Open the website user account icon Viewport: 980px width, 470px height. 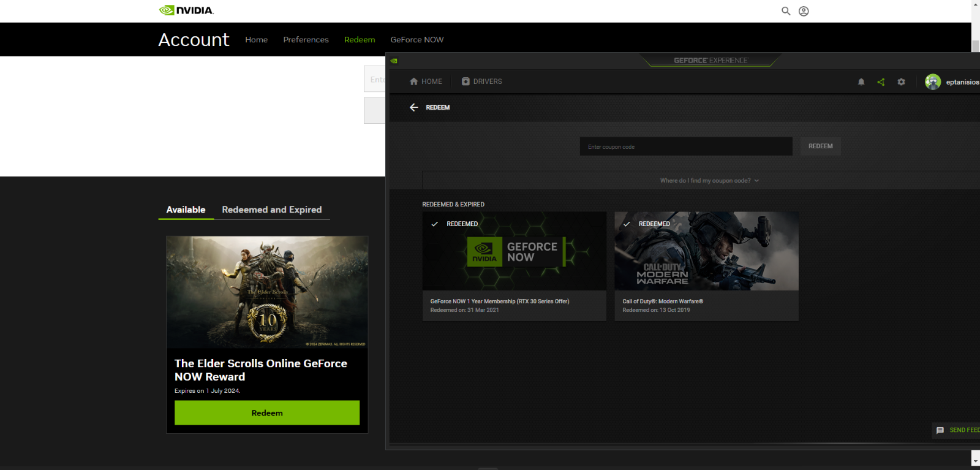tap(804, 11)
